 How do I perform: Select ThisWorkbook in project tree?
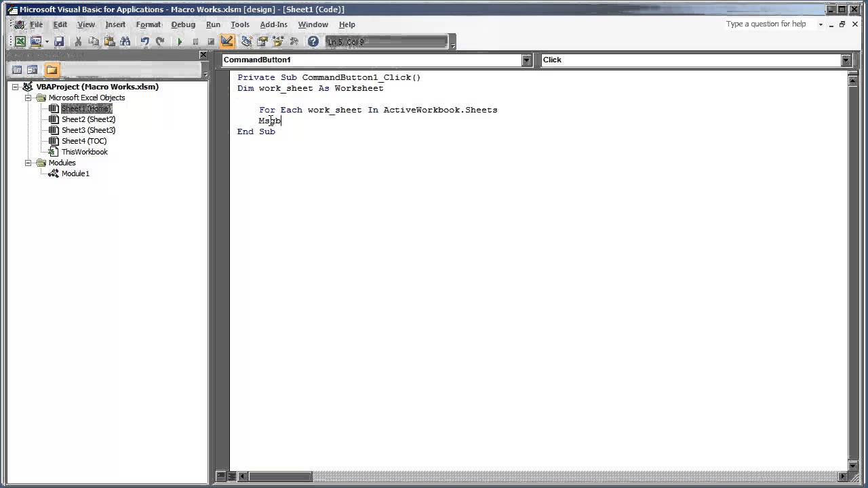85,152
